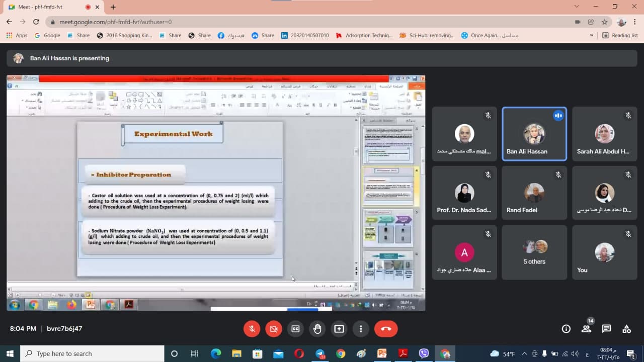Image resolution: width=644 pixels, height=362 pixels.
Task: Open the tab search chevron in Chrome title bar
Action: (577, 7)
